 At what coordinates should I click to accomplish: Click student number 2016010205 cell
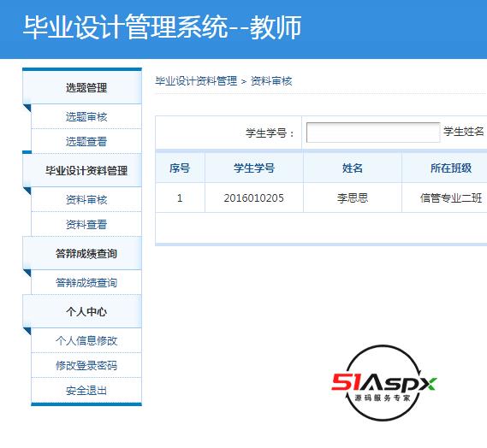click(x=254, y=197)
